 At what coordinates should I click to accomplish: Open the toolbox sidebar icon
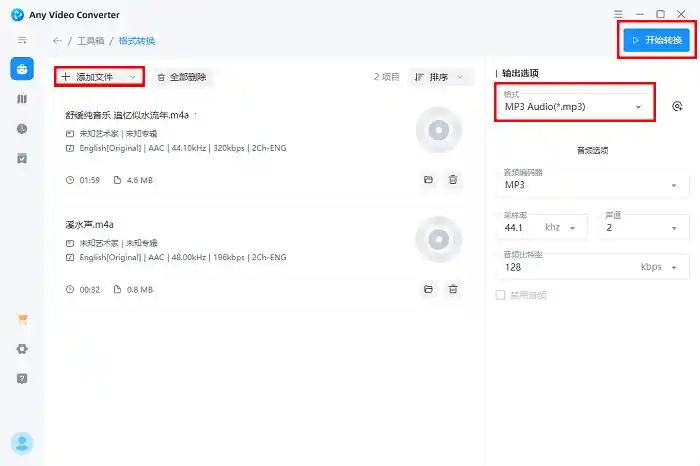click(22, 69)
